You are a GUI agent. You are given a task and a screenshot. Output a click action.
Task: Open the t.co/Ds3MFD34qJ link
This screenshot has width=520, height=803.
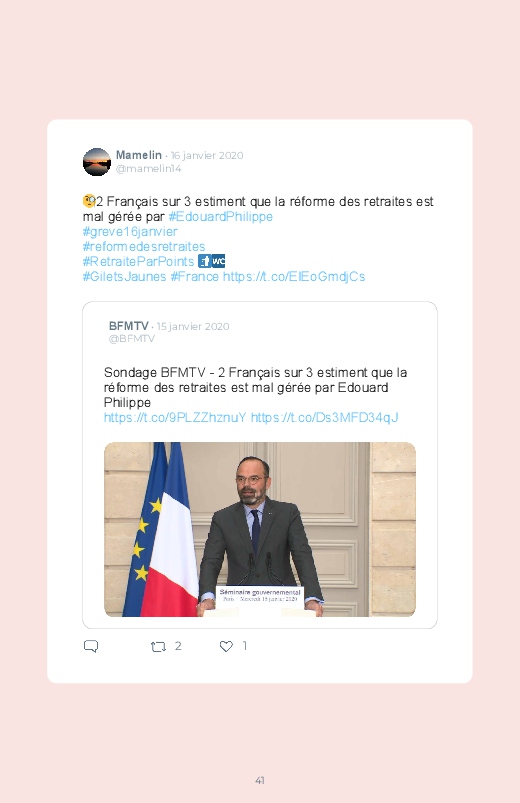324,417
